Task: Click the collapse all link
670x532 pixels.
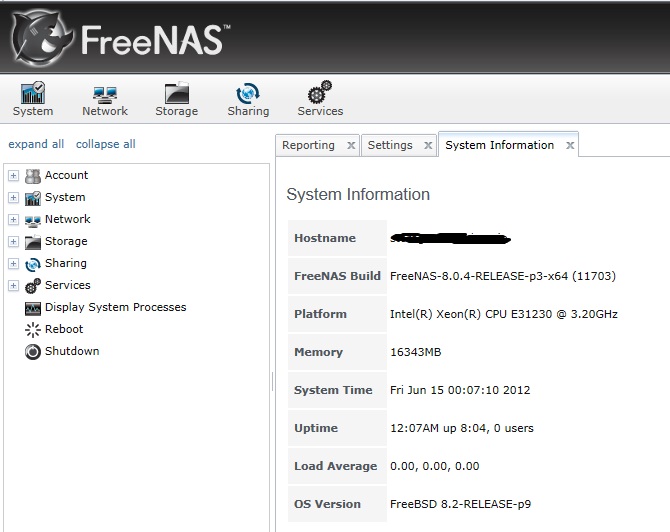Action: click(x=106, y=144)
